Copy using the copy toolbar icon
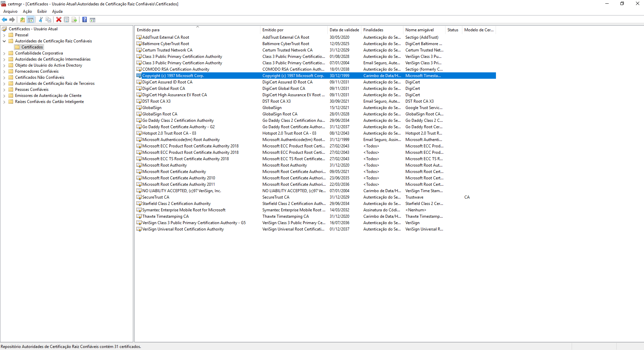 [x=48, y=20]
